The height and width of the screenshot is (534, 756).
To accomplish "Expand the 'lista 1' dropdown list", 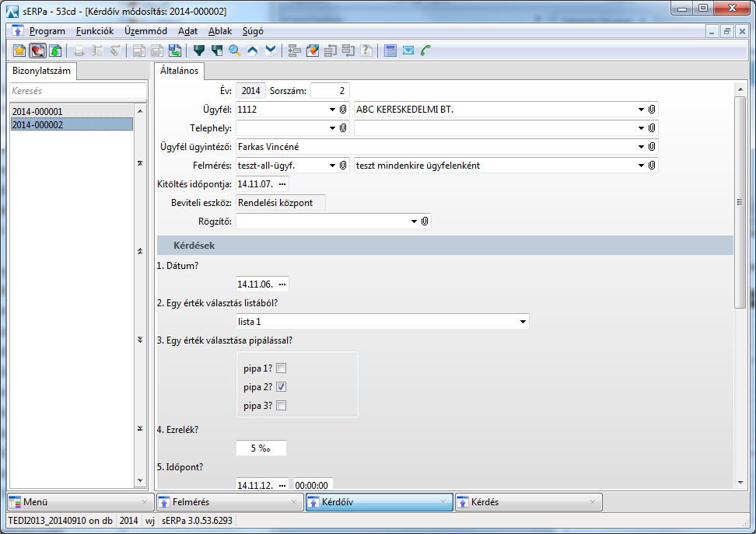I will tap(523, 321).
